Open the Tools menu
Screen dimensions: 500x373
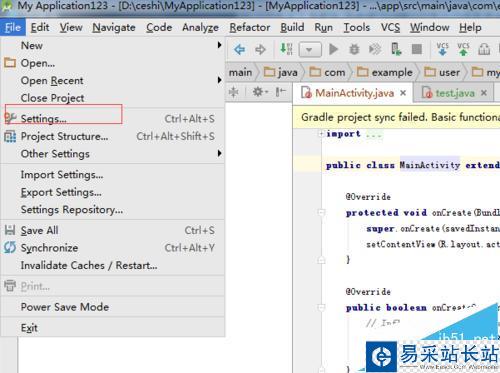[x=357, y=27]
